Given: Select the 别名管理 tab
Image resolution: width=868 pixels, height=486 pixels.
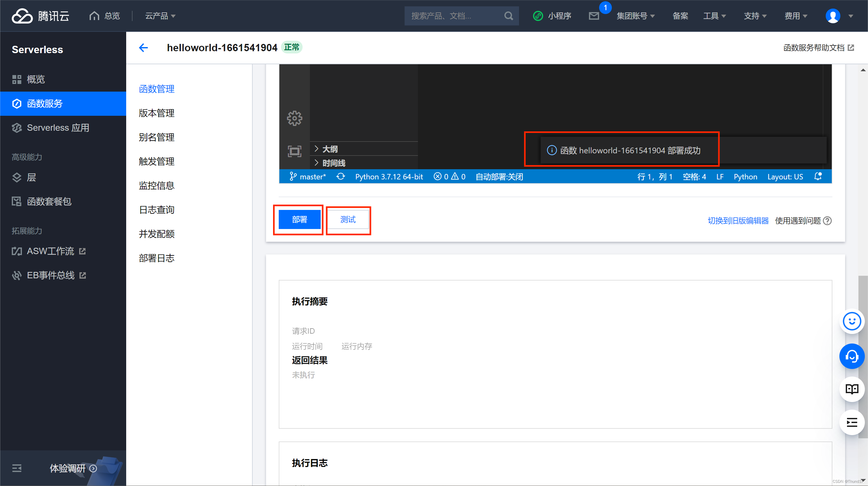Looking at the screenshot, I should click(x=156, y=137).
